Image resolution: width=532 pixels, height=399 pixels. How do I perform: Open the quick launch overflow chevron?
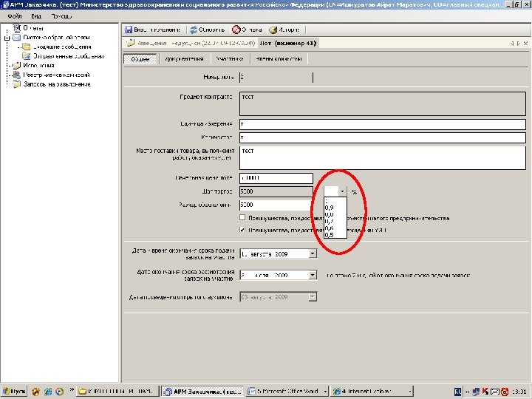72,389
